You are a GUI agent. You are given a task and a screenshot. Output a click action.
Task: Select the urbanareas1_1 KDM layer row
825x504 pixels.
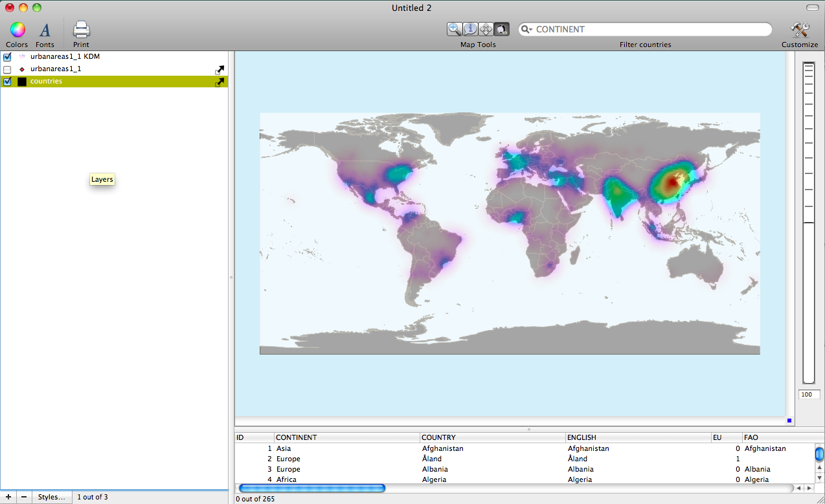tap(65, 57)
